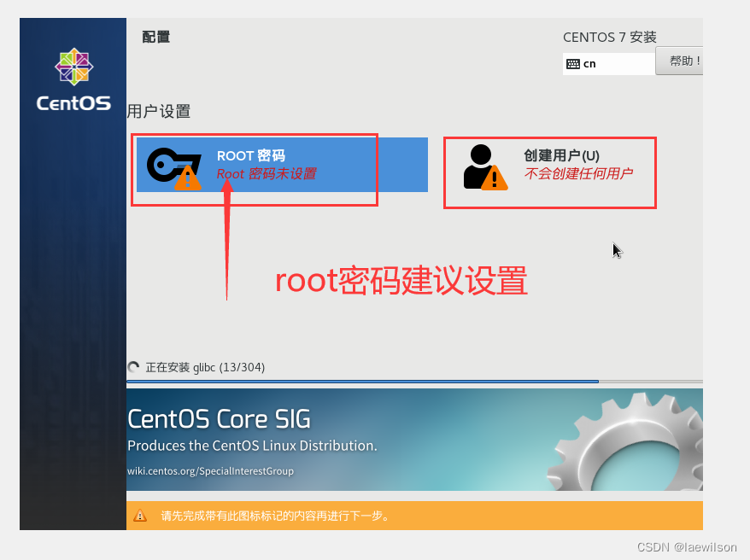Click Produces the CentOS Linux Distribution text
The height and width of the screenshot is (560, 750).
[x=252, y=446]
